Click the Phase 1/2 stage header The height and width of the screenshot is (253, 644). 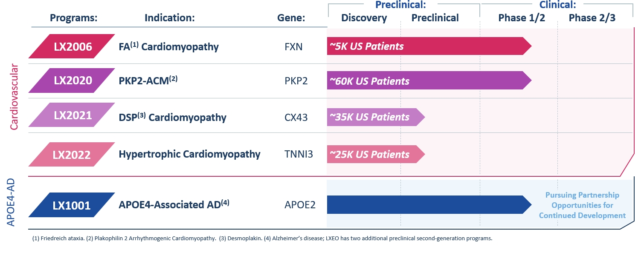[x=522, y=18]
